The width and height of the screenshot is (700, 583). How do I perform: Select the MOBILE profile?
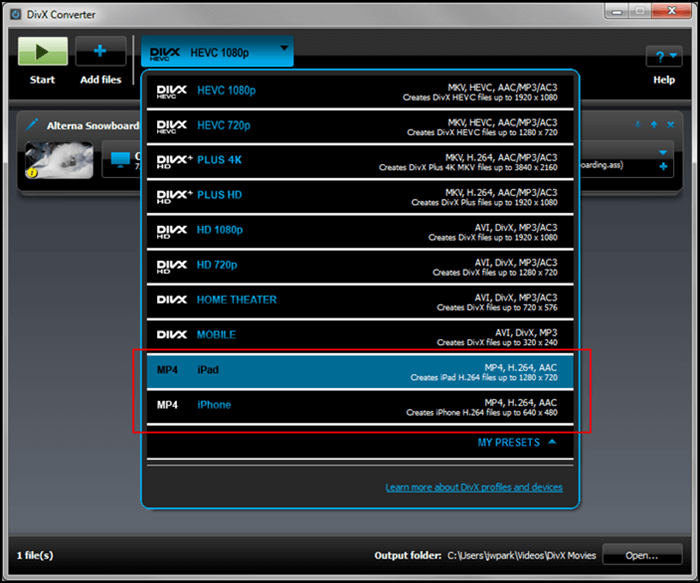click(360, 337)
